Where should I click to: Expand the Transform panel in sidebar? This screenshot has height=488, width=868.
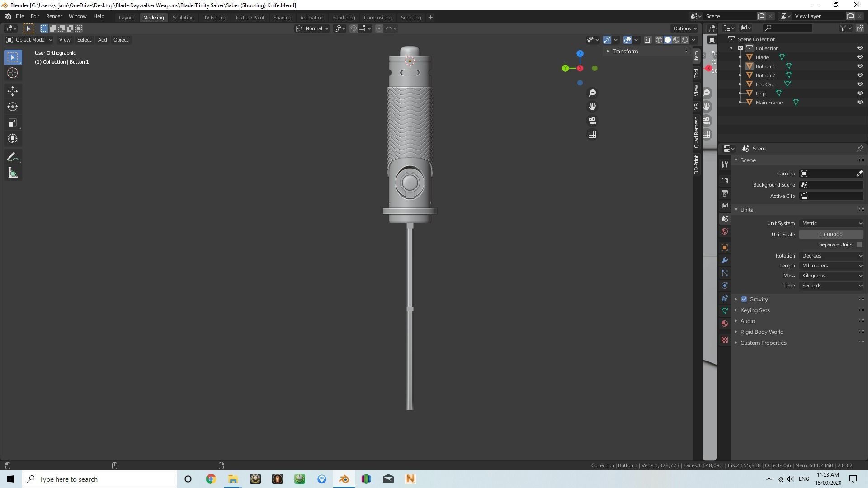[625, 52]
